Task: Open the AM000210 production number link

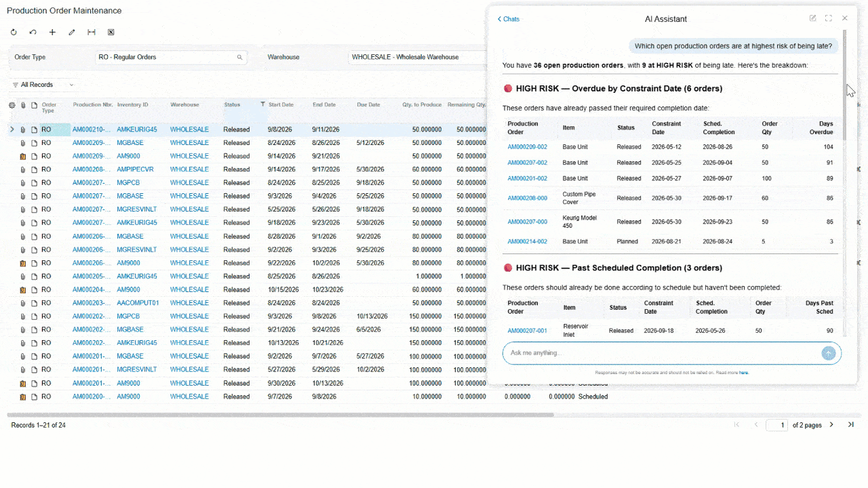Action: (x=92, y=129)
